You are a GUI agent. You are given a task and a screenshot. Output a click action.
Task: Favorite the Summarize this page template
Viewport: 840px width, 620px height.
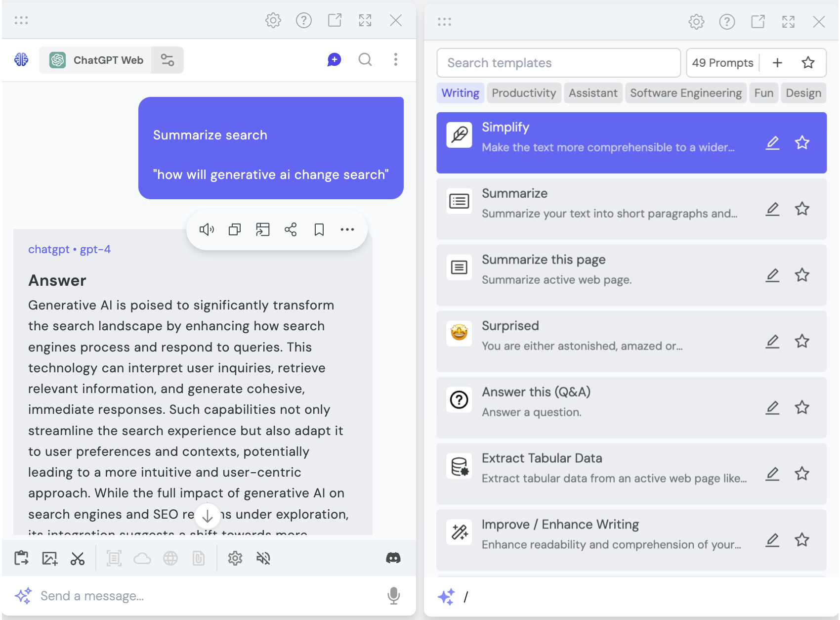click(x=802, y=275)
